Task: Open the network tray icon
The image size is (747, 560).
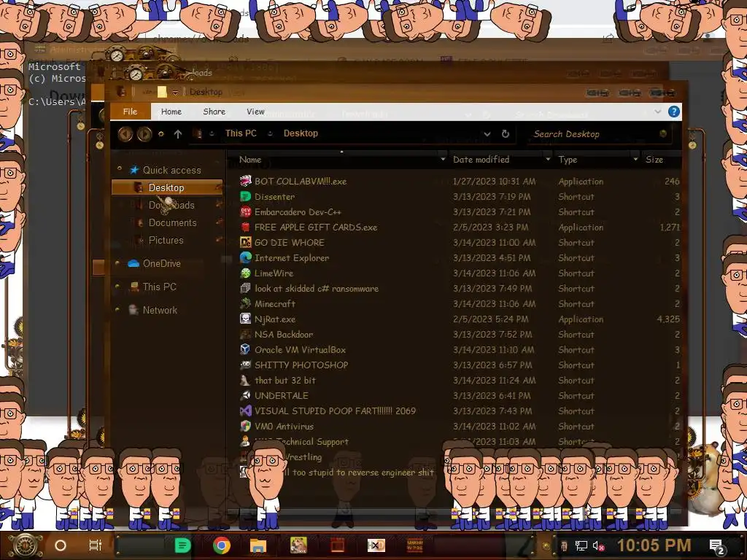Action: coord(581,546)
